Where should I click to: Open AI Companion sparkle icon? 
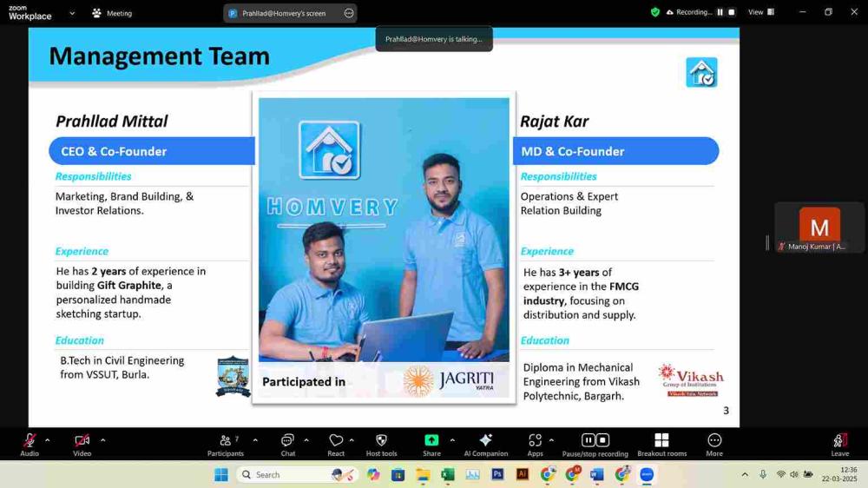click(x=485, y=440)
